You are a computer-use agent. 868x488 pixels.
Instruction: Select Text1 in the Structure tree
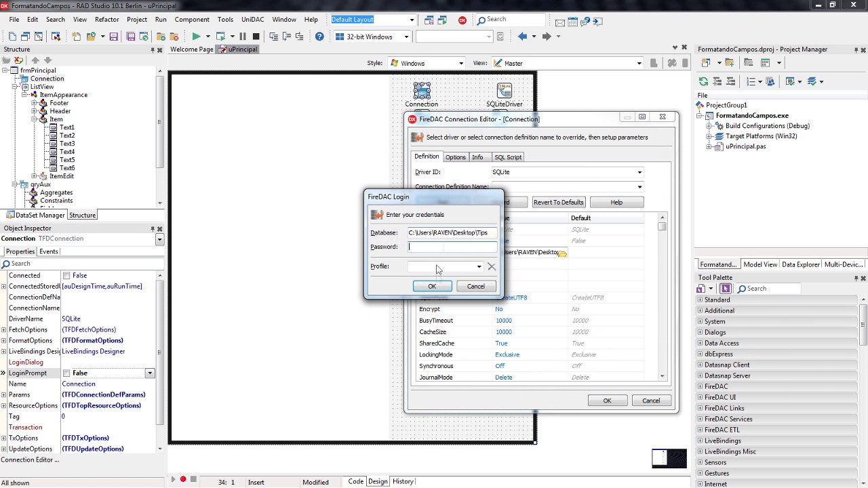tap(67, 127)
